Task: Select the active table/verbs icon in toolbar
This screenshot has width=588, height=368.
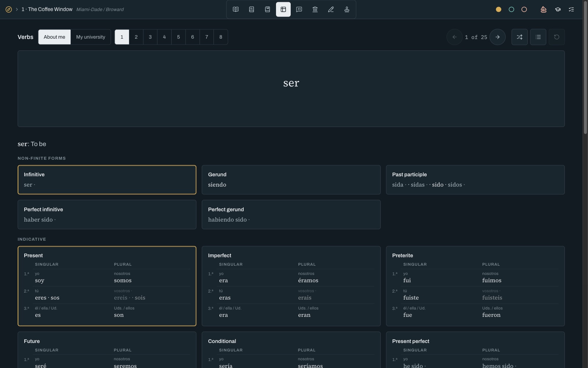Action: (x=283, y=9)
